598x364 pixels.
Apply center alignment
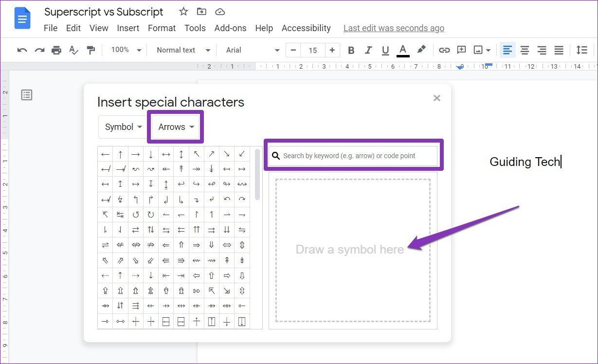525,50
